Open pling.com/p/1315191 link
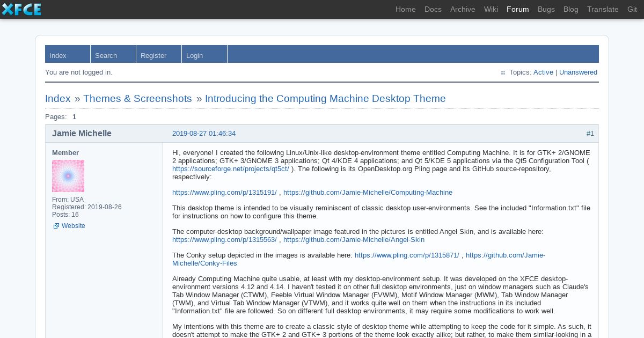The width and height of the screenshot is (644, 338). [x=224, y=193]
